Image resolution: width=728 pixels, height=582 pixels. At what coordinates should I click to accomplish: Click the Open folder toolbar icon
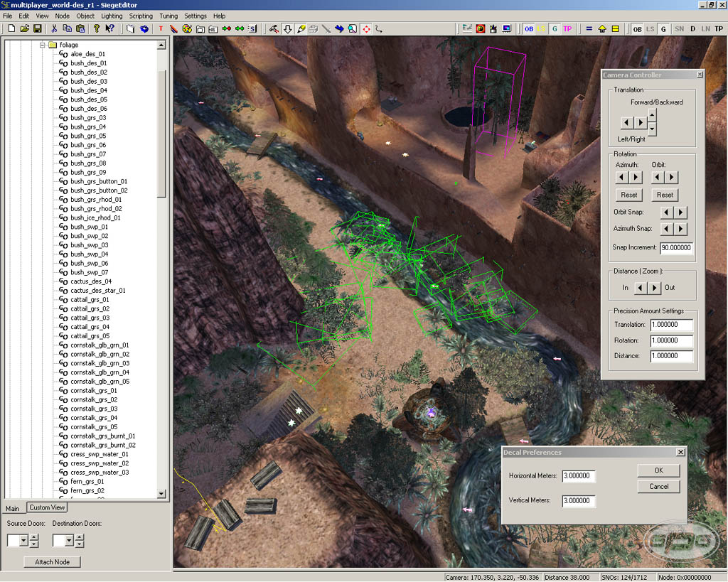coord(24,29)
